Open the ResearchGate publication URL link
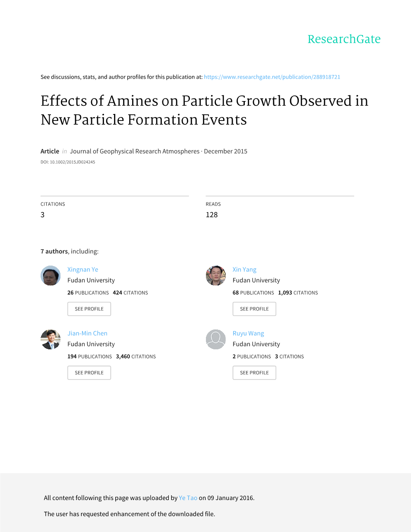The height and width of the screenshot is (532, 411). pyautogui.click(x=272, y=77)
